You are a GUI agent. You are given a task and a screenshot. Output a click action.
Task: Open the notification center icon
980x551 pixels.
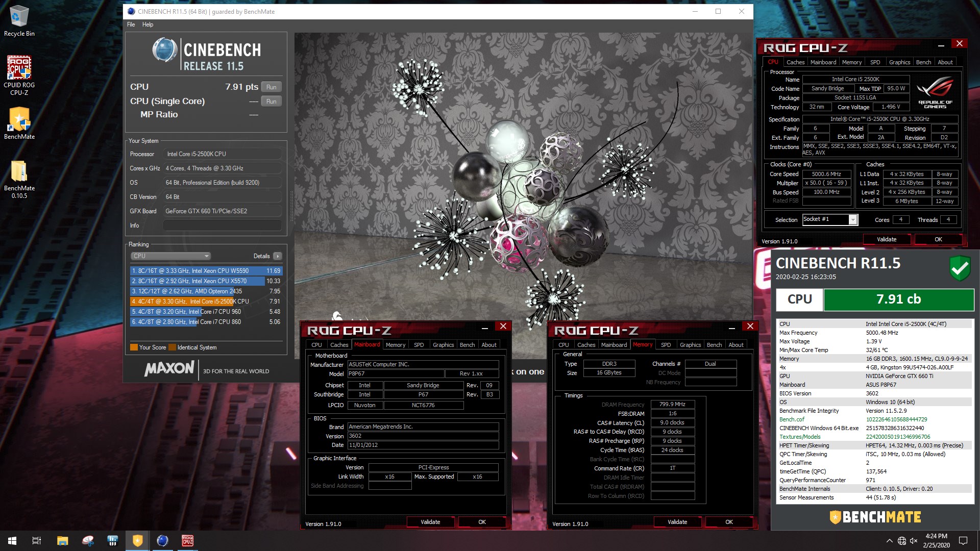[x=963, y=541]
